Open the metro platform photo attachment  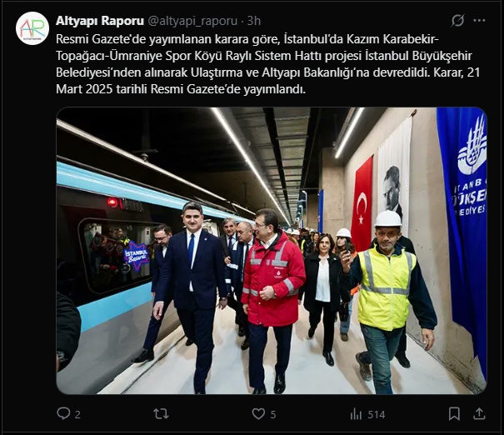point(272,251)
